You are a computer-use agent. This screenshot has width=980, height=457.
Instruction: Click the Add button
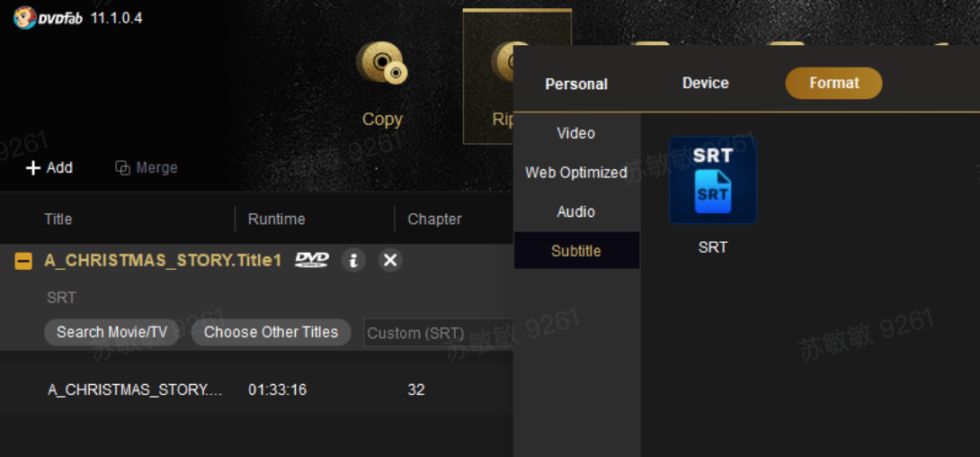(49, 167)
